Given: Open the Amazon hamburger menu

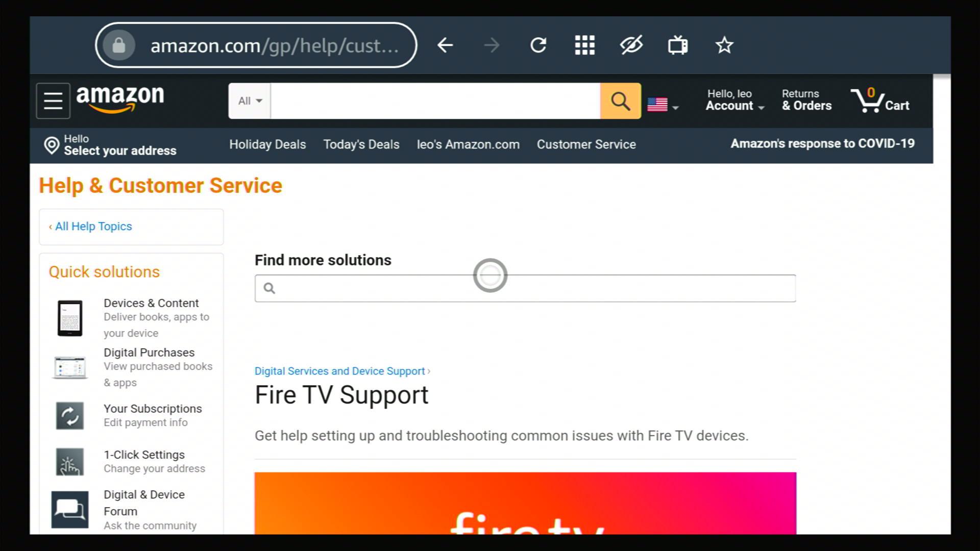Looking at the screenshot, I should [x=53, y=101].
